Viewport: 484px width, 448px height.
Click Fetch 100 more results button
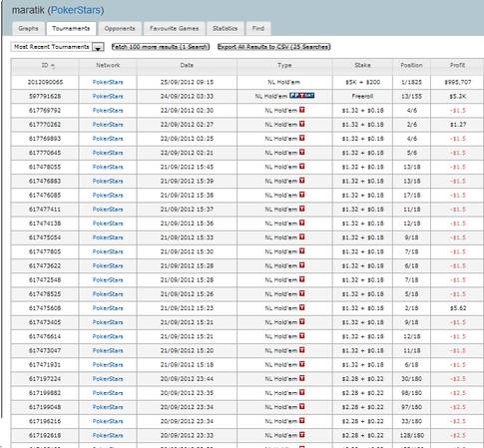[x=161, y=47]
